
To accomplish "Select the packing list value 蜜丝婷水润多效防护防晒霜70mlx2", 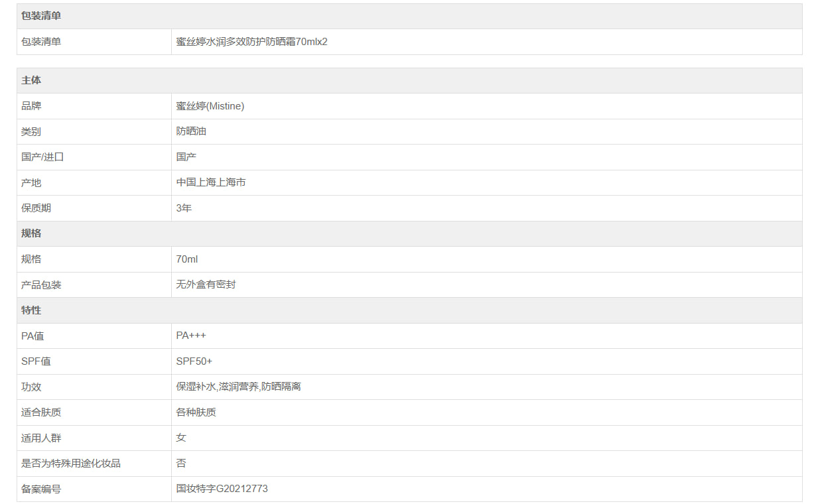I will [251, 42].
